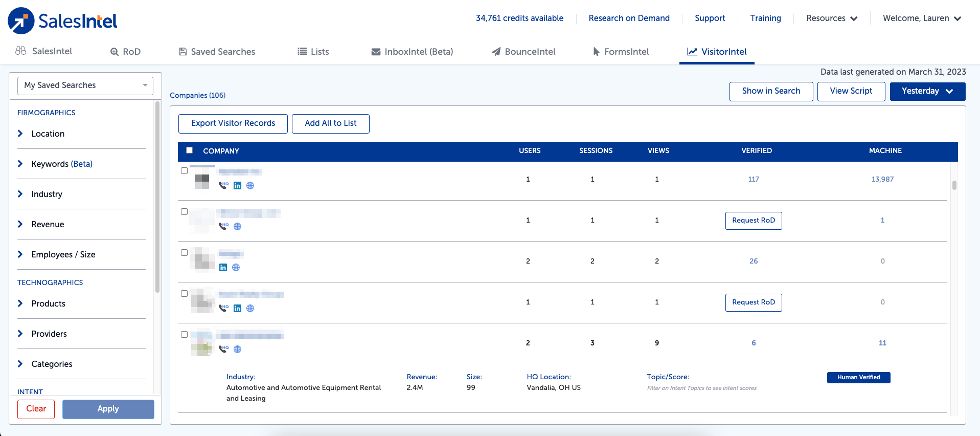Open the Research on Demand link

click(629, 18)
